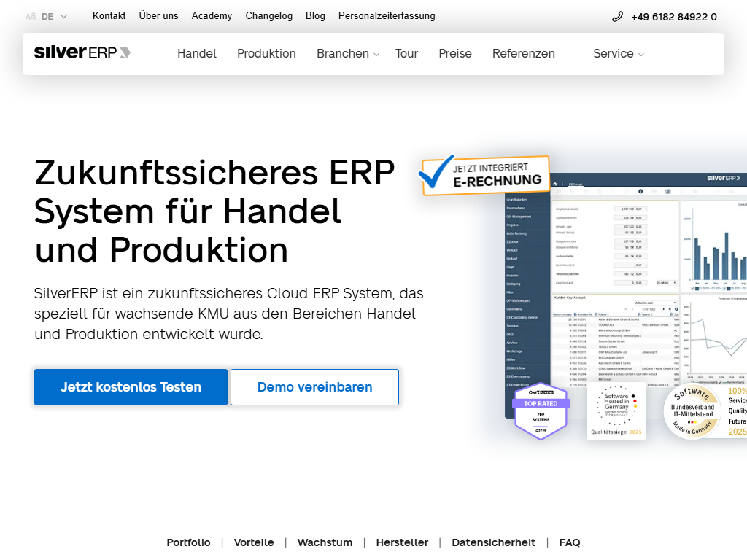
Task: Click the SilverERP logo
Action: (x=82, y=52)
